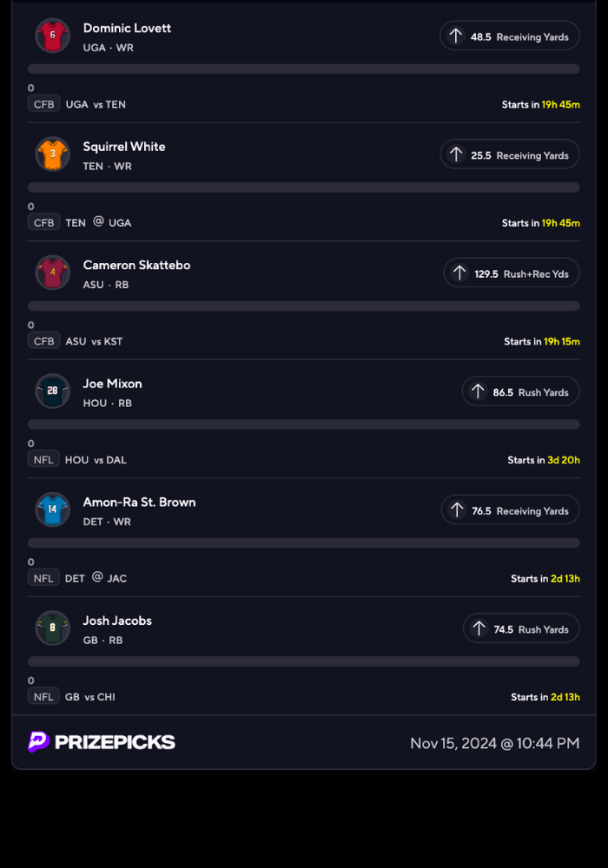Screen dimensions: 608x868
Task: Select the 74.5 Rush Yards pill
Action: [520, 629]
